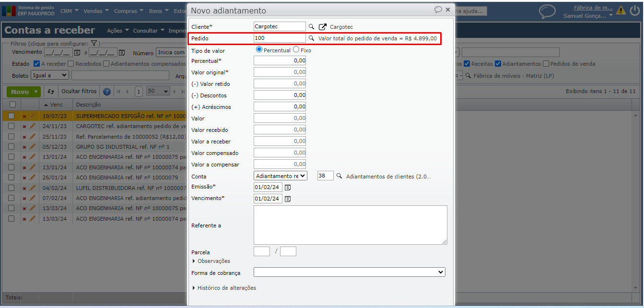Open the chat bubble icon in top header
The height and width of the screenshot is (308, 644).
(x=547, y=11)
